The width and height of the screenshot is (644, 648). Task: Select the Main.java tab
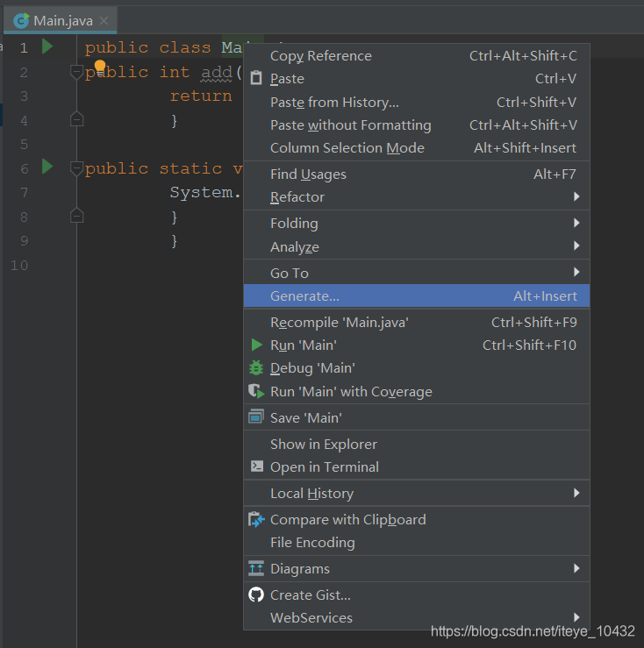pos(61,21)
